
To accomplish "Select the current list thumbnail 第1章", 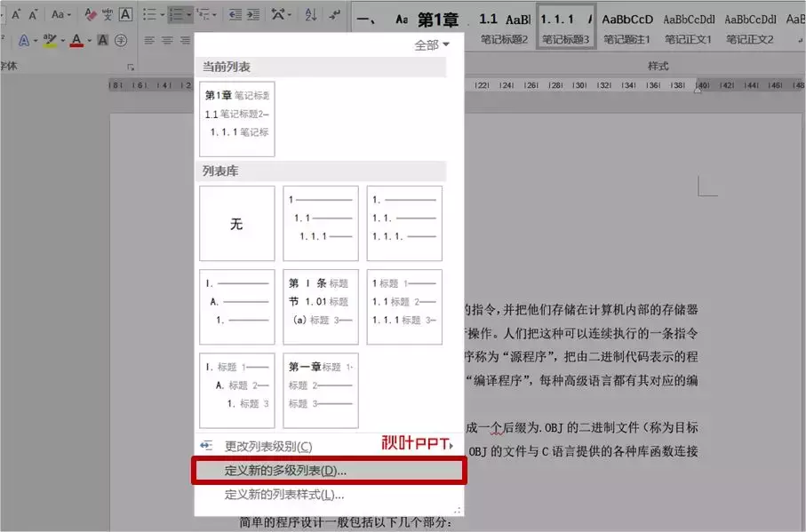I will pyautogui.click(x=237, y=119).
